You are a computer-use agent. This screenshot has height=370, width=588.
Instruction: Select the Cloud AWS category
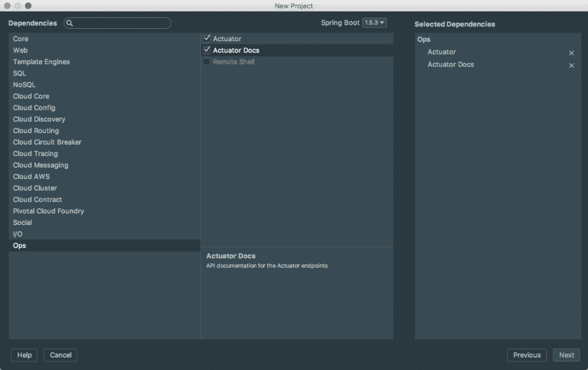pyautogui.click(x=31, y=177)
